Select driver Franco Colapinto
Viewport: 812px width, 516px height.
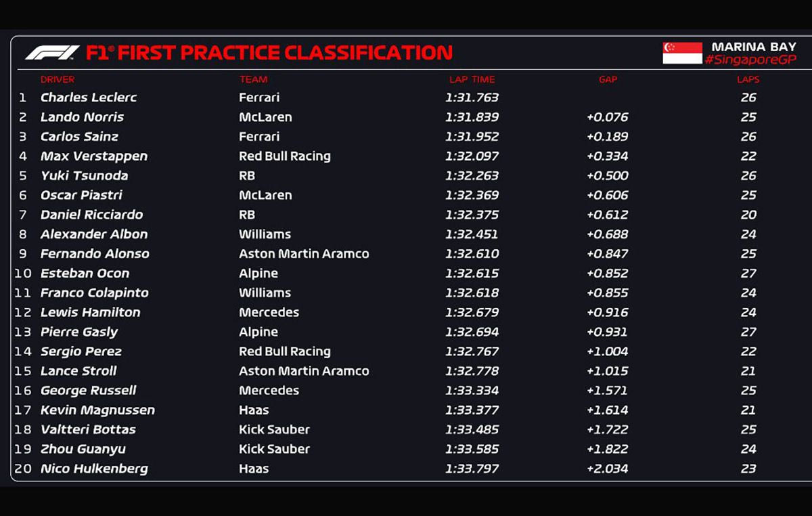pos(95,293)
